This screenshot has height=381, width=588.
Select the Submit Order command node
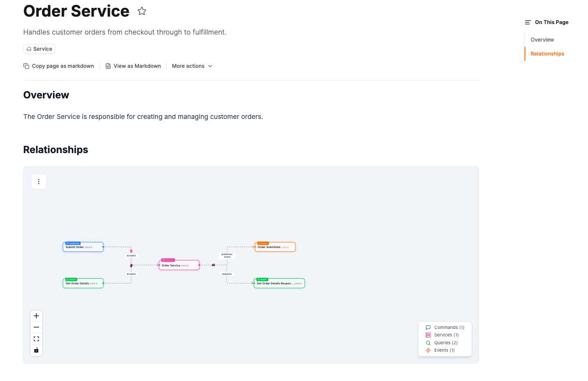coord(83,247)
